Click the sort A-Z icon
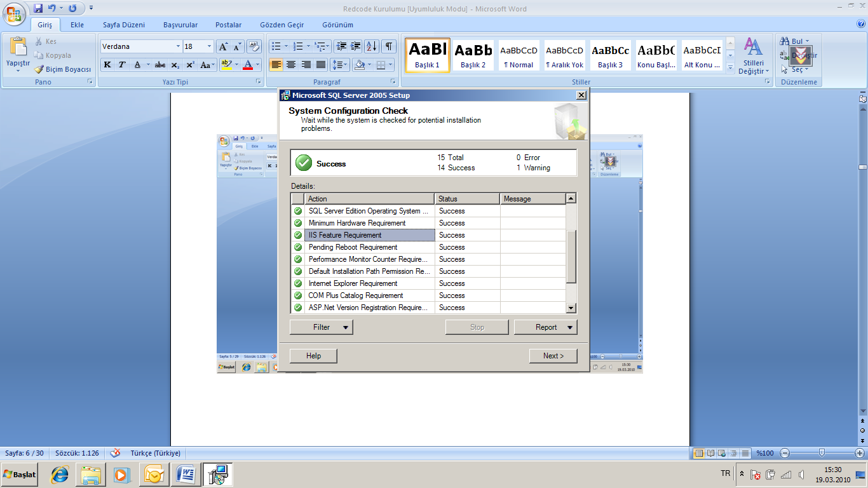The height and width of the screenshot is (488, 868). tap(372, 46)
